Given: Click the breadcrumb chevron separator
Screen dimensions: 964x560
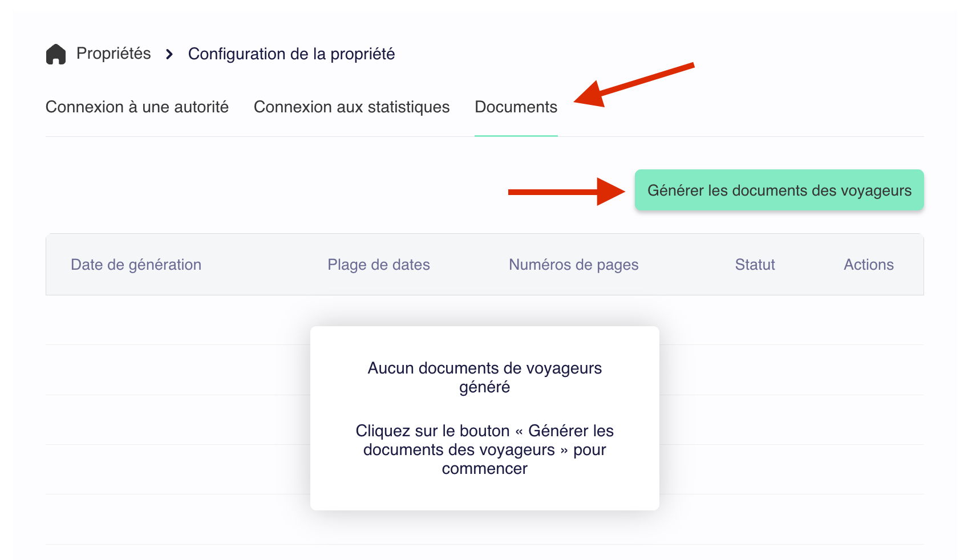Looking at the screenshot, I should click(169, 54).
